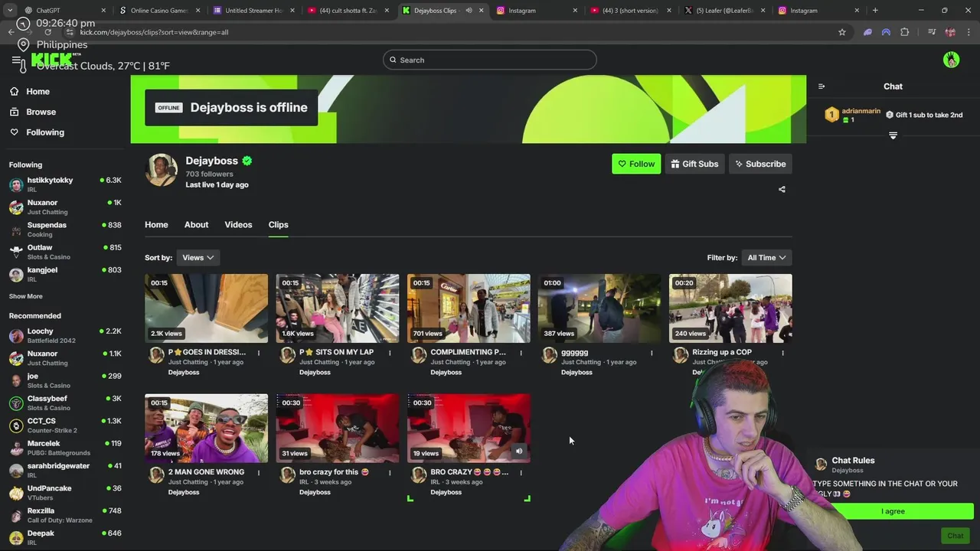This screenshot has height=551, width=980.
Task: Open browser extensions puzzle icon
Action: click(905, 32)
